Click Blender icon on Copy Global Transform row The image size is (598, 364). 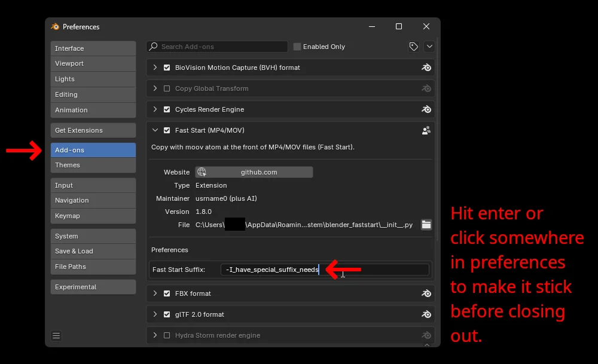tap(426, 88)
